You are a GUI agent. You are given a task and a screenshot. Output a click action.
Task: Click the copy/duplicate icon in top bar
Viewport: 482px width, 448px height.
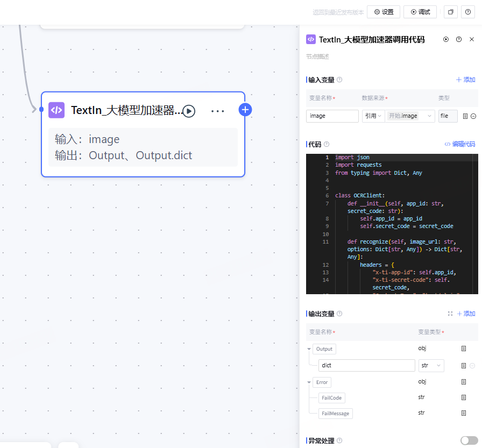coord(451,12)
